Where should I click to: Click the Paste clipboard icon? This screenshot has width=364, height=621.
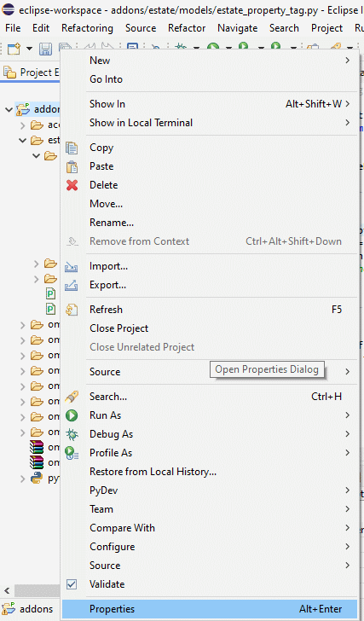pos(72,166)
